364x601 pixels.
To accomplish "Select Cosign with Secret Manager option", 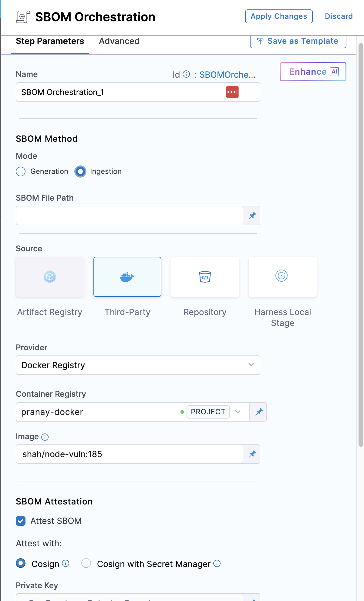I will [86, 563].
